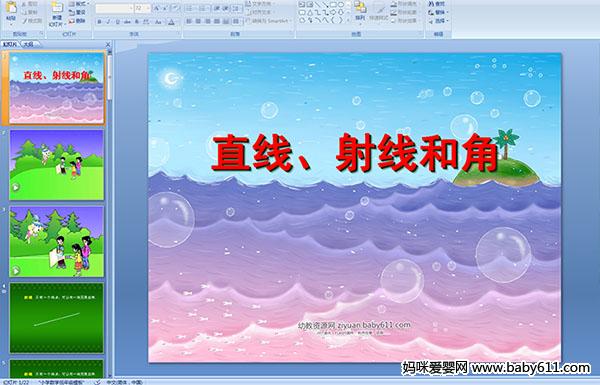Click the Arrange icon in drawing group
600x385 pixels.
[360, 11]
